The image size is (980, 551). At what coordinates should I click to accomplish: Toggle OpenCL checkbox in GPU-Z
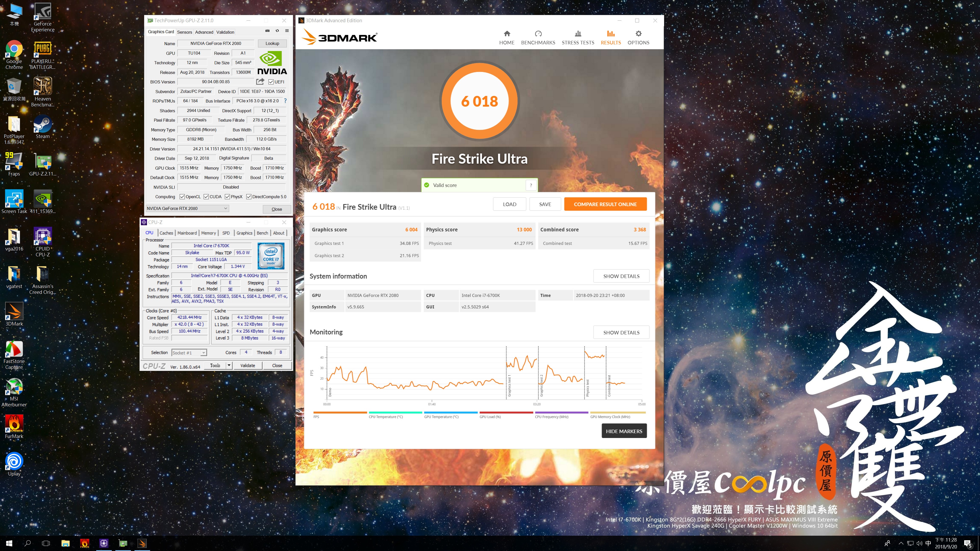[x=182, y=197]
